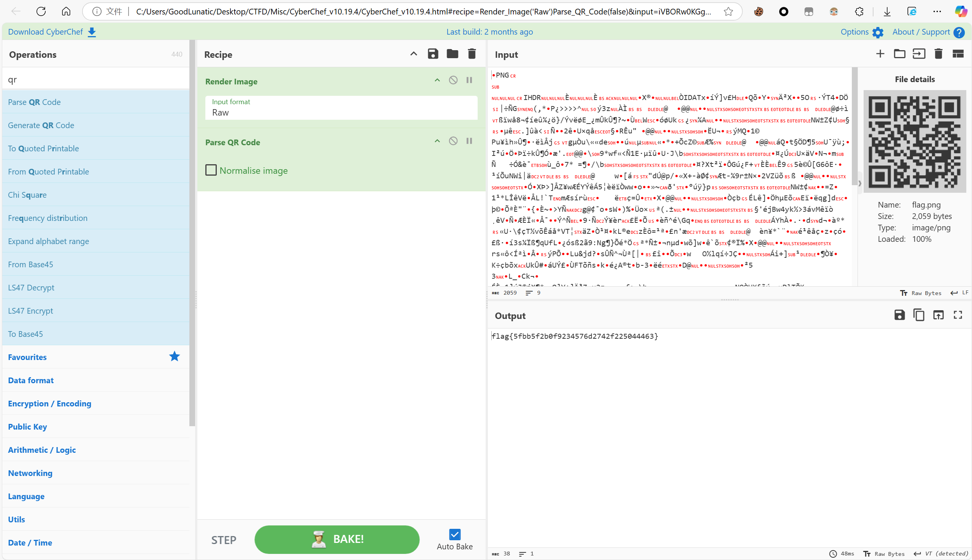The height and width of the screenshot is (560, 972).
Task: Save the recipe with the disk icon
Action: [433, 54]
